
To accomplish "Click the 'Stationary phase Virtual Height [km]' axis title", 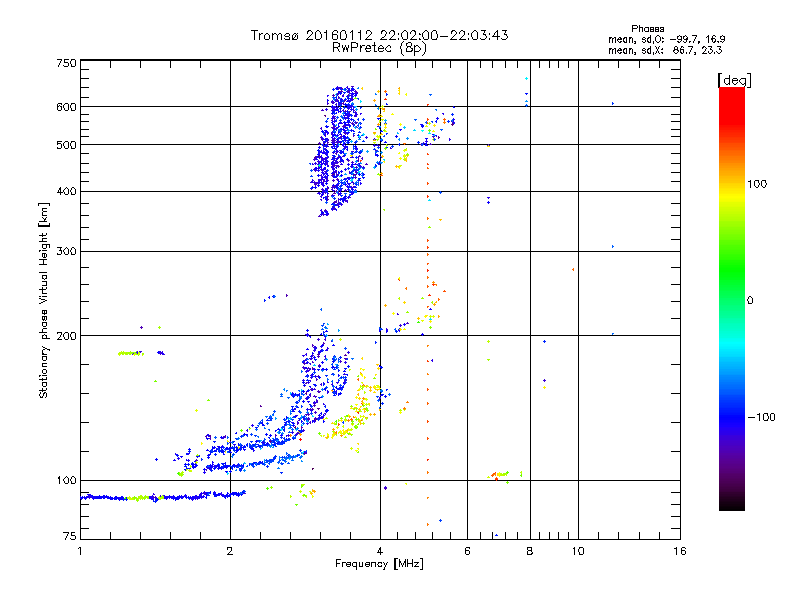I will coord(43,300).
